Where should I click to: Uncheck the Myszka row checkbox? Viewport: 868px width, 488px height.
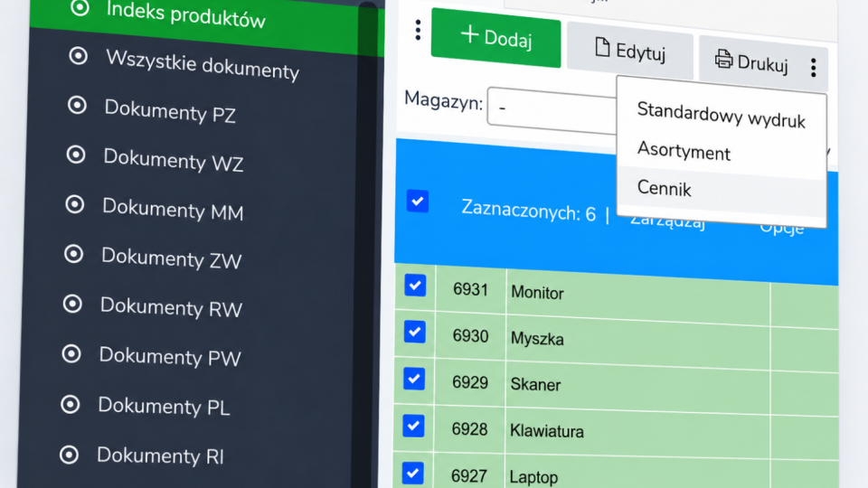415,332
